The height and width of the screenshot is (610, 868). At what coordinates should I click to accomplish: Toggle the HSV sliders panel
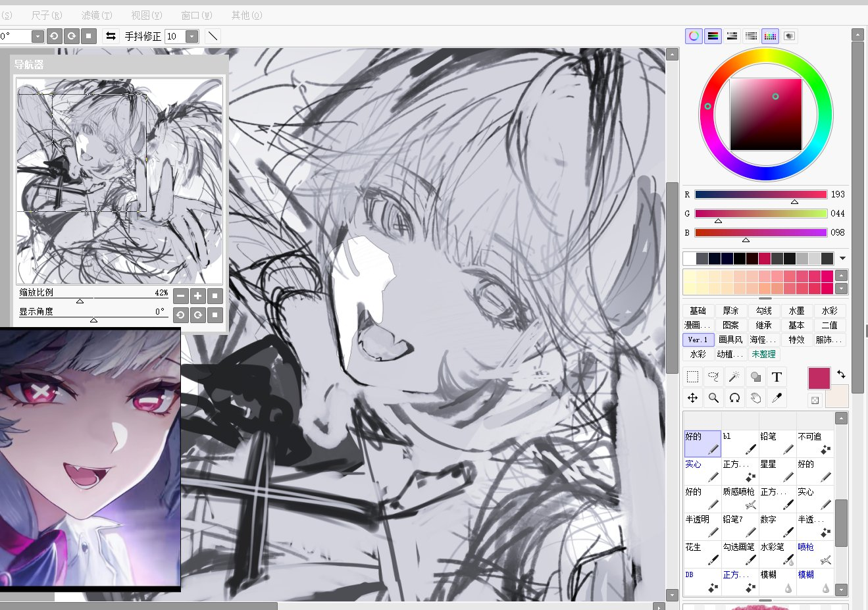point(732,36)
